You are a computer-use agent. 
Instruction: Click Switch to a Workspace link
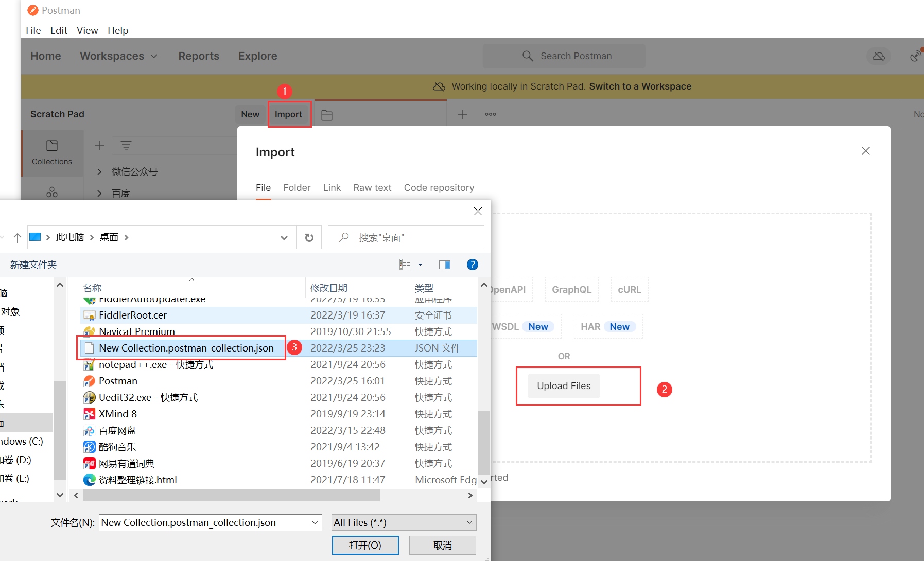pyautogui.click(x=640, y=86)
